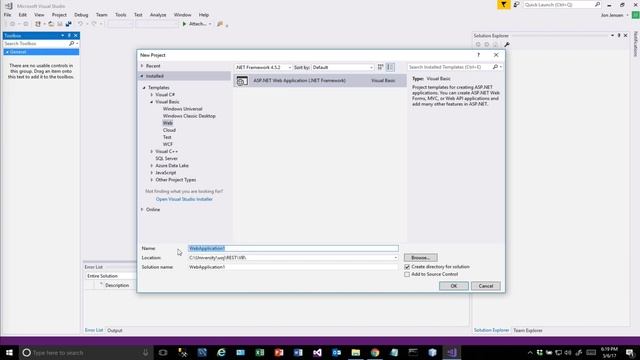Open Entire Solution filter in Error List
Viewport: 640px width, 360px height.
coord(110,276)
